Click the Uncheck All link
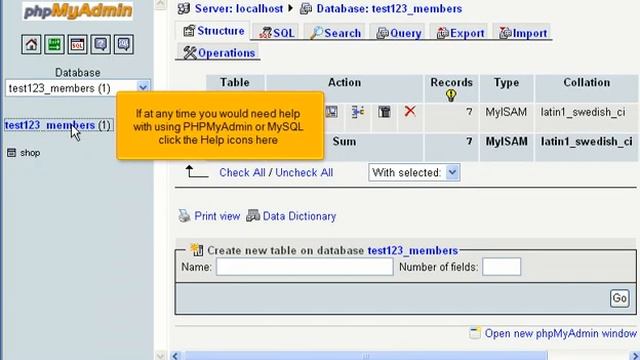The height and width of the screenshot is (360, 640). pos(304,173)
